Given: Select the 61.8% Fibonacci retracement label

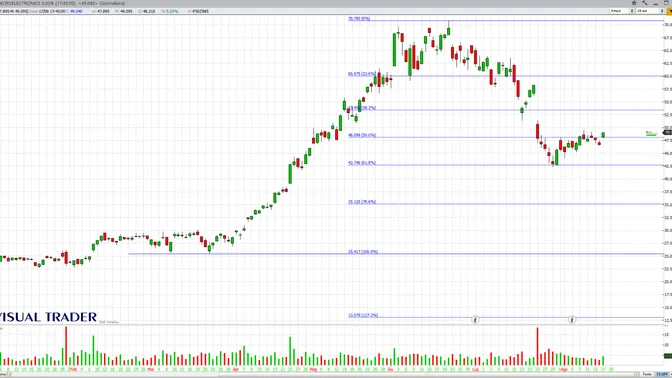Looking at the screenshot, I should pos(362,163).
